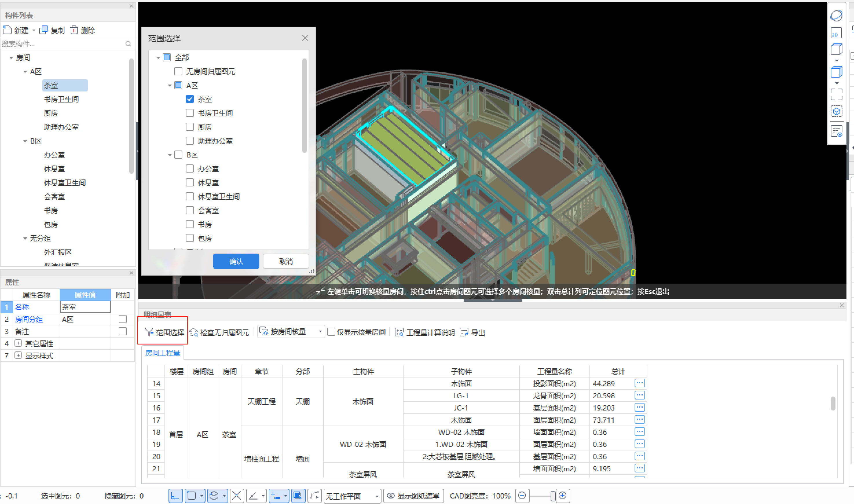The image size is (854, 504).
Task: Close the 范围选择 dialog
Action: pyautogui.click(x=305, y=38)
